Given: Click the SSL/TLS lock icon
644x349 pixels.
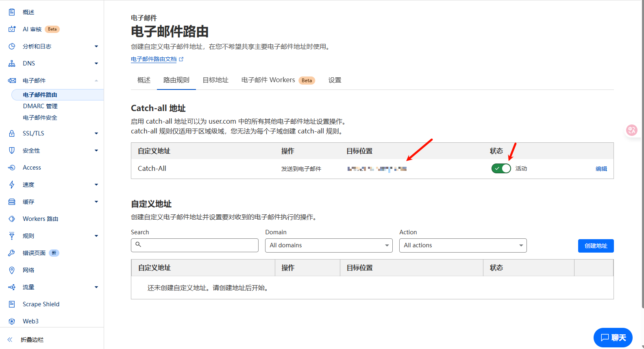Looking at the screenshot, I should (x=12, y=133).
